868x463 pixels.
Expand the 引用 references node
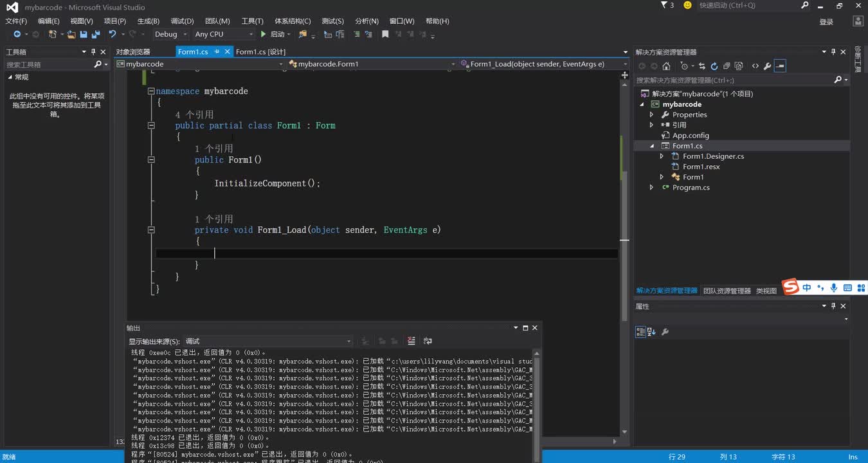click(651, 125)
